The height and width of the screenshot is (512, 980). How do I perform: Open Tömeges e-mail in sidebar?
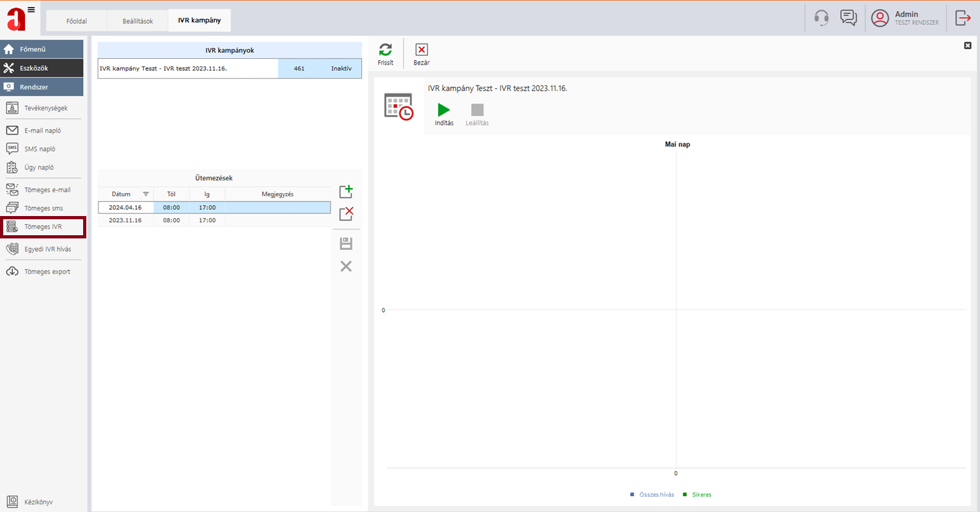click(47, 190)
